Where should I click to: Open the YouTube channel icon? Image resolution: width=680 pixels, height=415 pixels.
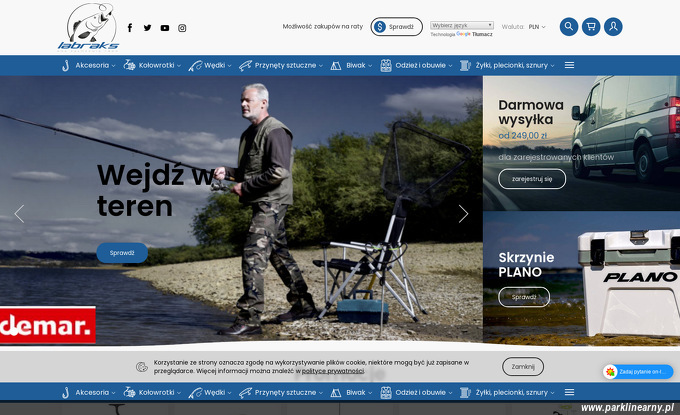165,28
